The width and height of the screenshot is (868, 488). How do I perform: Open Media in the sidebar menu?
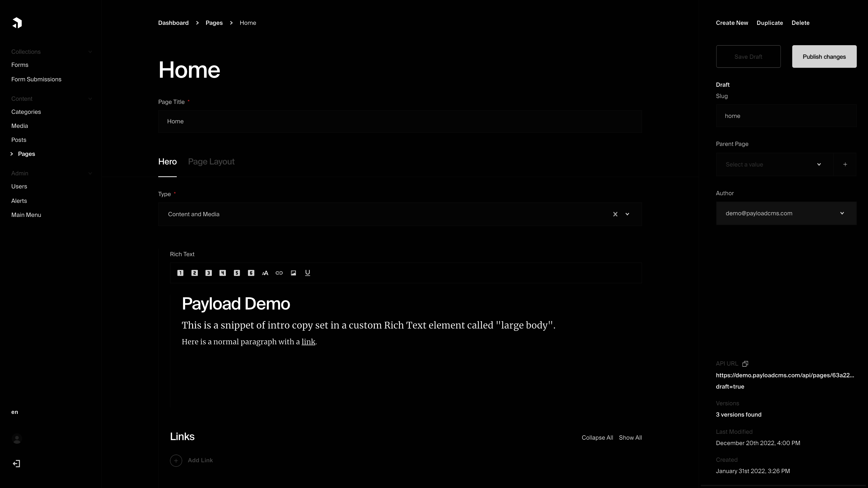click(x=19, y=126)
